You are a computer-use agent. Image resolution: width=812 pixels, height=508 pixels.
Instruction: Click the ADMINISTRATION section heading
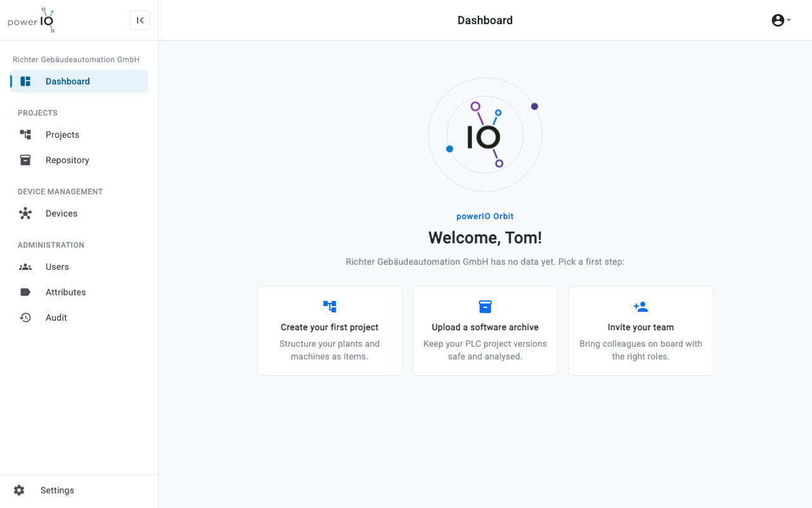(51, 245)
